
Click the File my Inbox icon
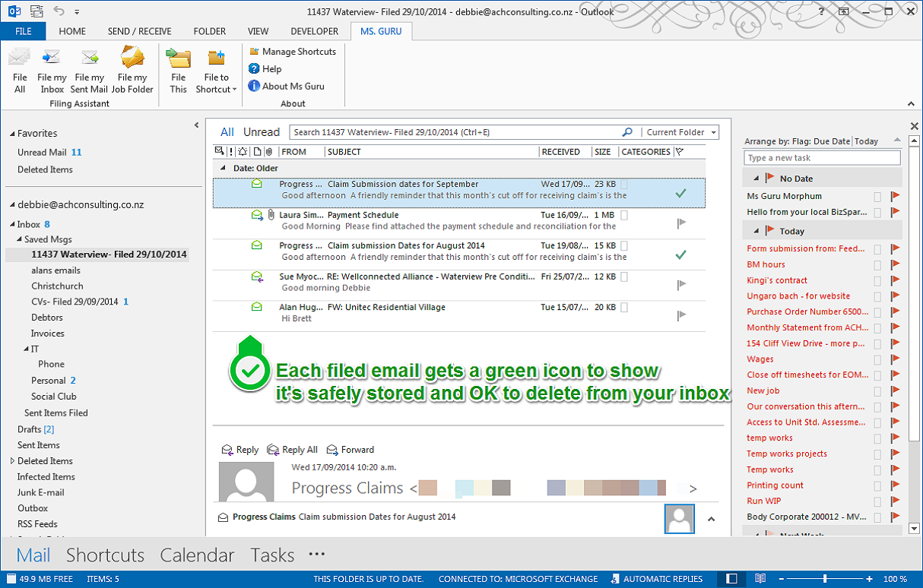(x=52, y=58)
